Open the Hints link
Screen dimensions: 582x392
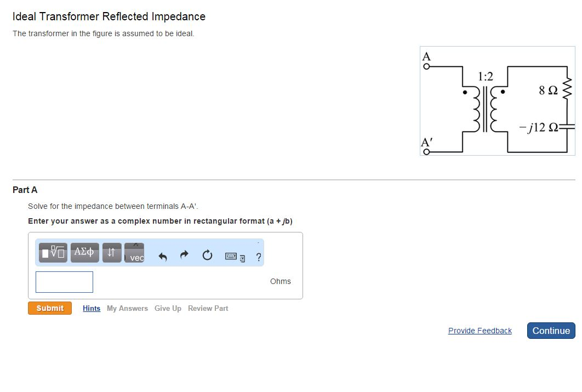click(x=91, y=308)
